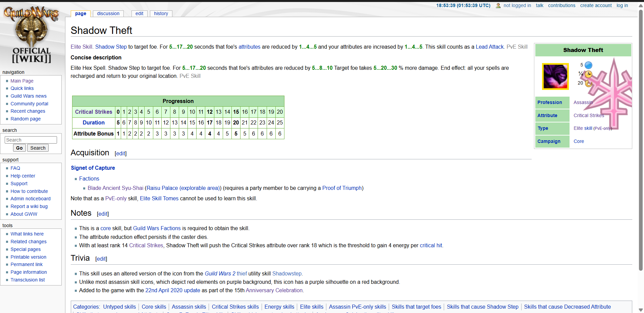
Task: Edit the Trivia section
Action: [x=101, y=259]
